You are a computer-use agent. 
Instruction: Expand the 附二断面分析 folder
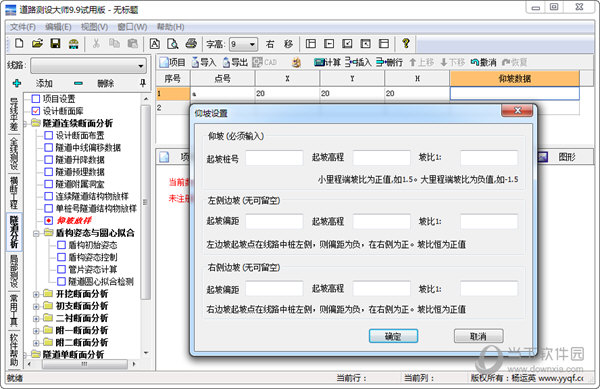(36, 343)
